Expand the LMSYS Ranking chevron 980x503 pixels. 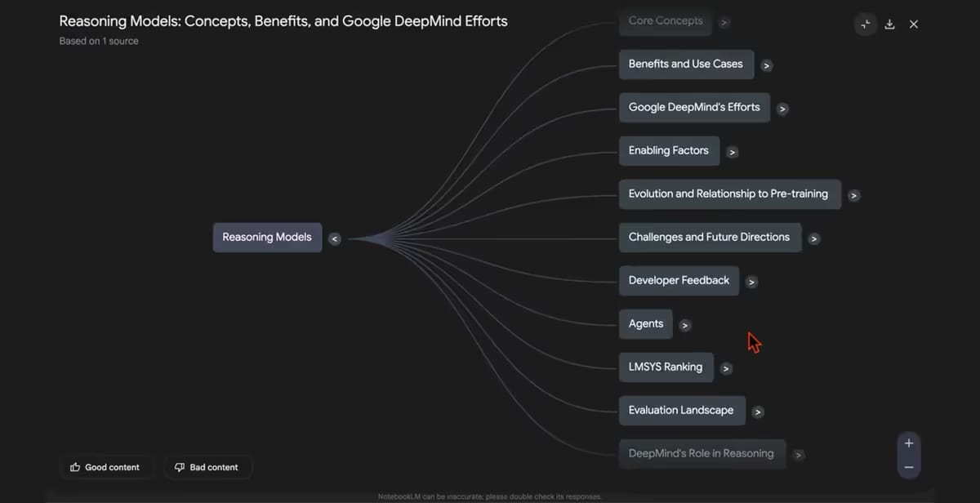point(726,369)
